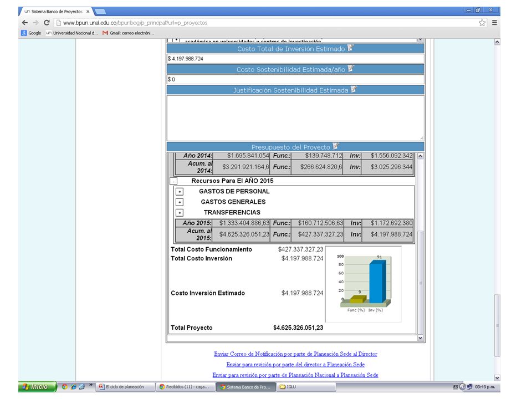Click the Costo Sostenibilidad Estimada value field
Screen dimensions: 532x399
295,79
